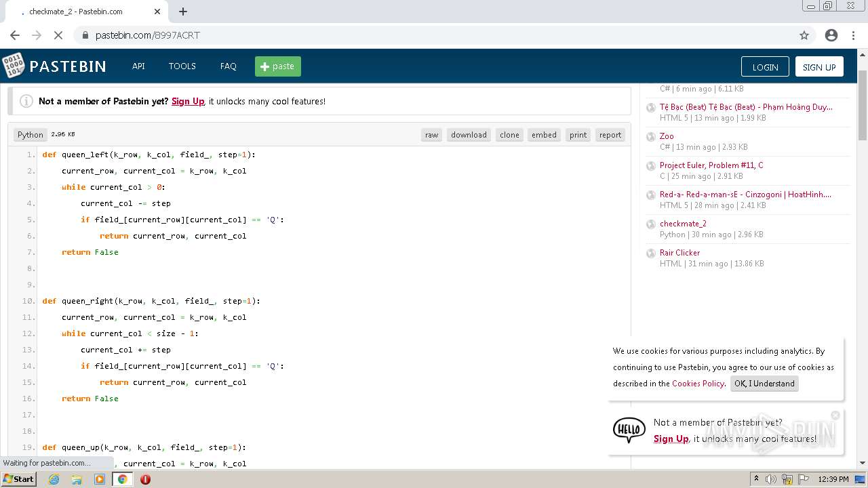Viewport: 868px width, 488px height.
Task: Open the file explorer taskbar icon
Action: pyautogui.click(x=77, y=479)
